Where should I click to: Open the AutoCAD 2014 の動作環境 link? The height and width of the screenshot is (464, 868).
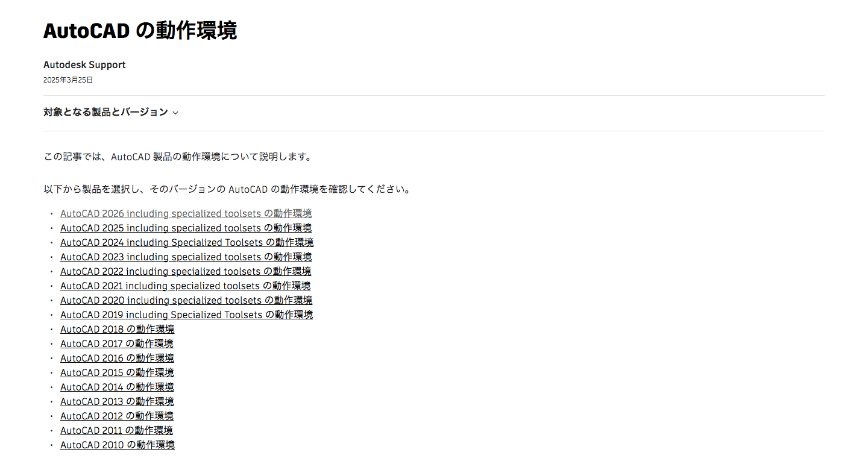click(x=117, y=387)
